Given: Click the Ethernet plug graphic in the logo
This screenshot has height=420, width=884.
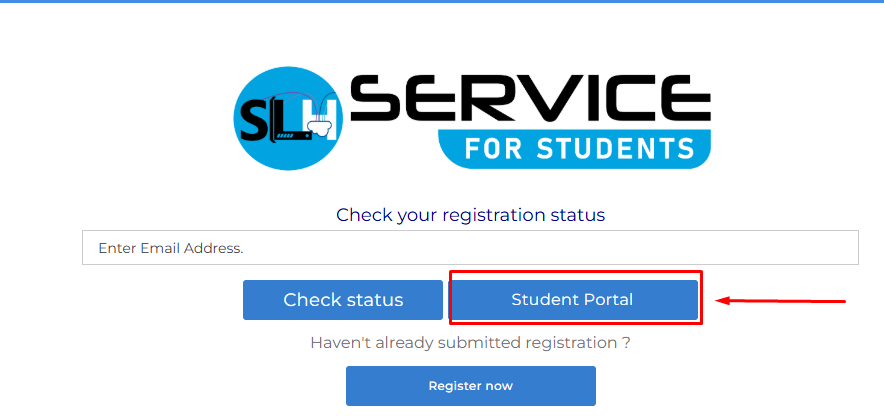Looking at the screenshot, I should click(322, 128).
